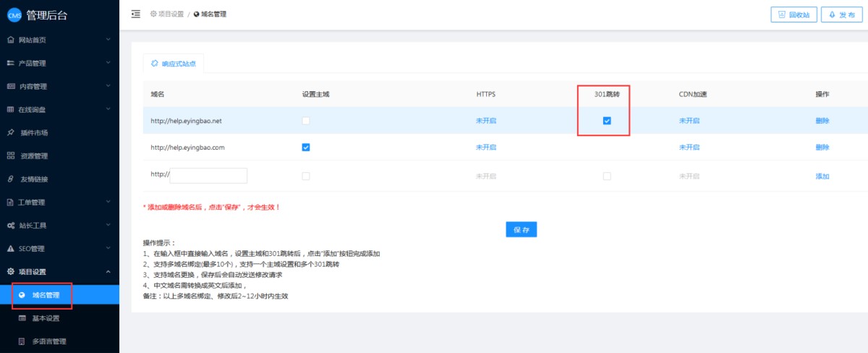Viewport: 868px width, 353px height.
Task: Uncheck 301跳转 for help.eyingbao.net
Action: pyautogui.click(x=607, y=121)
